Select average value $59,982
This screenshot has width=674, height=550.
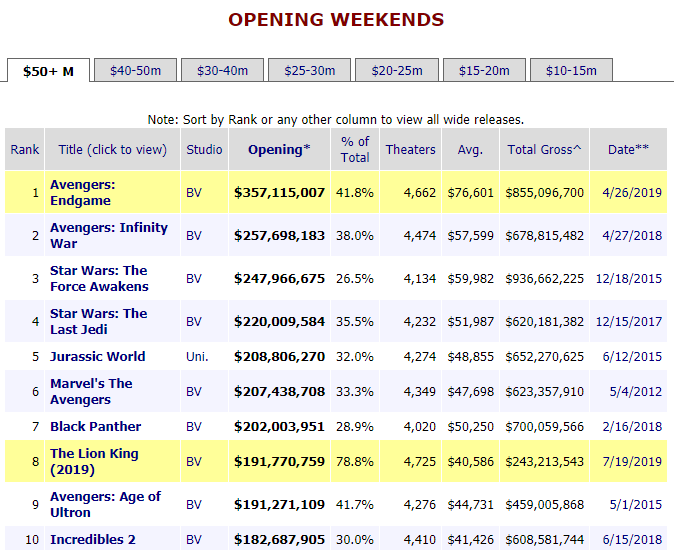pos(471,278)
